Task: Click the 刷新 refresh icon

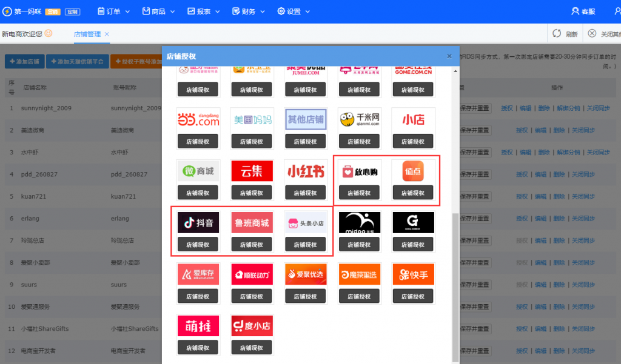Action: 557,34
